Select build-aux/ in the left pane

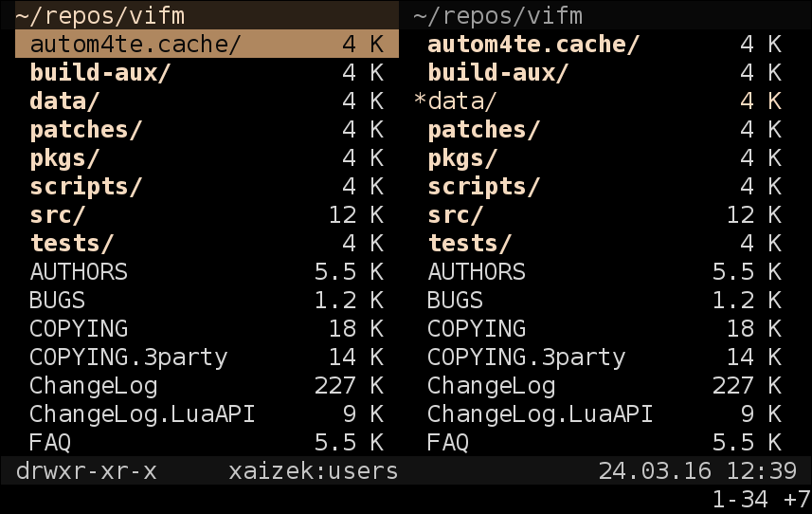click(x=208, y=72)
